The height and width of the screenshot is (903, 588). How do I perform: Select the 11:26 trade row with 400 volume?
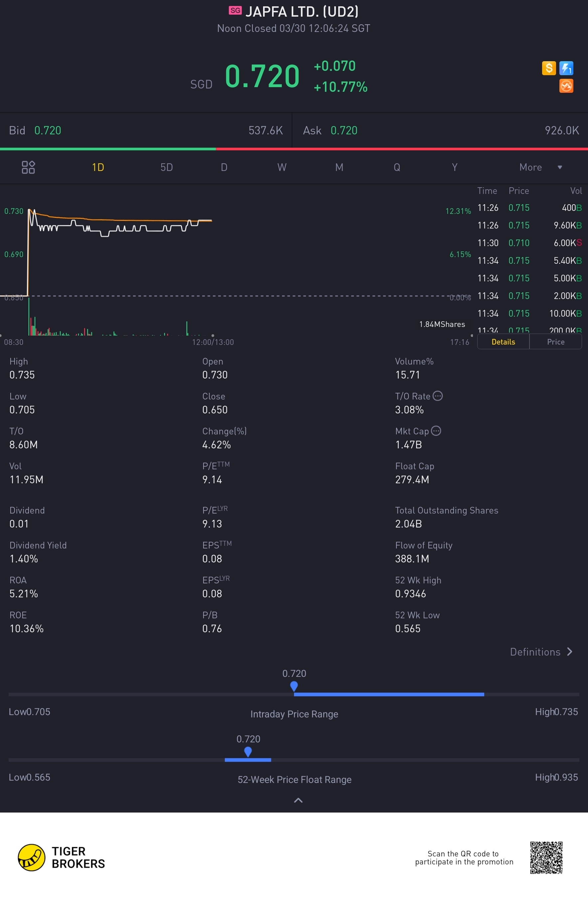pyautogui.click(x=529, y=208)
